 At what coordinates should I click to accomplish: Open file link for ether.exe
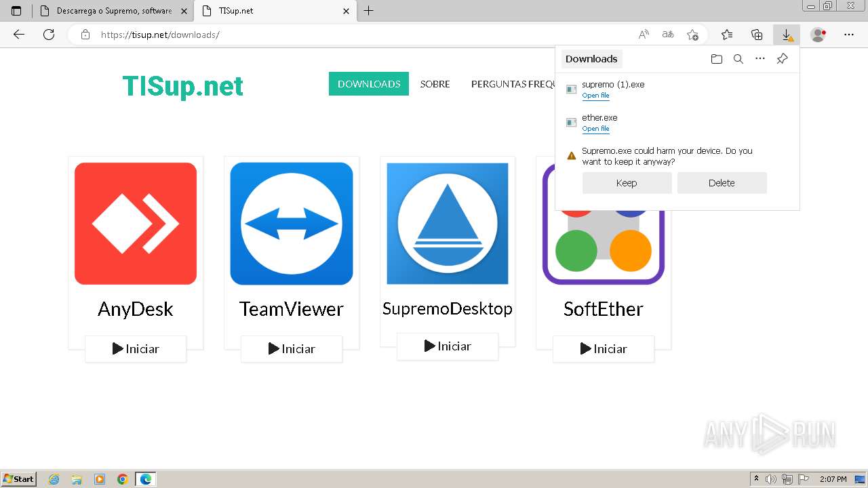pyautogui.click(x=595, y=129)
